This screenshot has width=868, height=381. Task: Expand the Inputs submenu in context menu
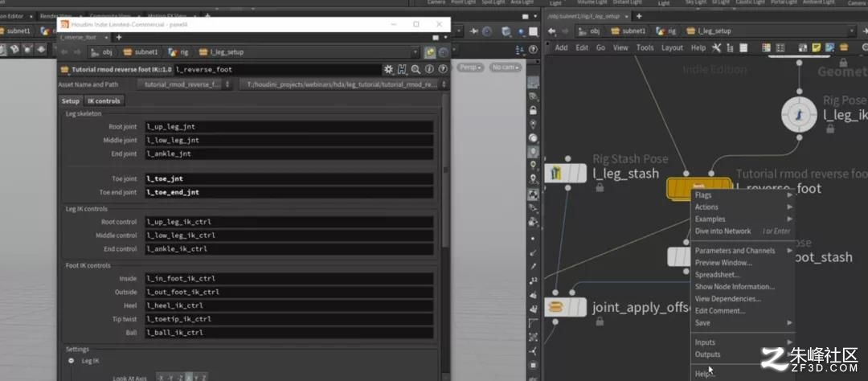pyautogui.click(x=743, y=342)
